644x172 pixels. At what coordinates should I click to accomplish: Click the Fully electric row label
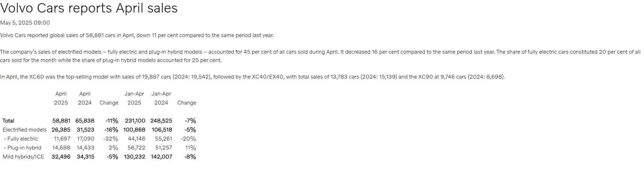(21, 139)
